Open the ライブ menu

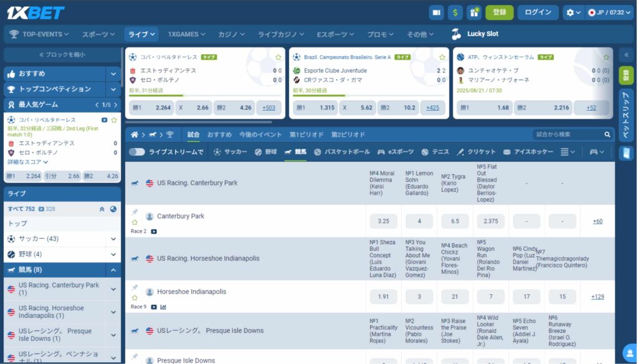point(141,34)
